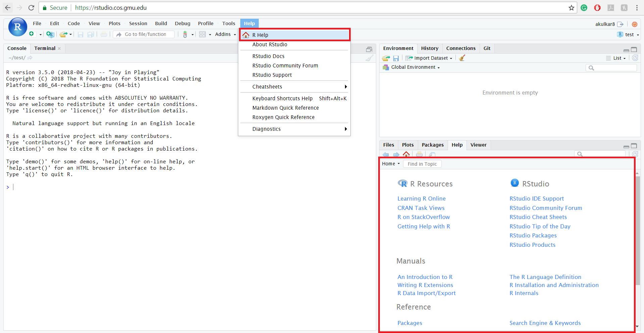Viewport: 644px width, 333px height.
Task: Open the test project dropdown
Action: (628, 35)
